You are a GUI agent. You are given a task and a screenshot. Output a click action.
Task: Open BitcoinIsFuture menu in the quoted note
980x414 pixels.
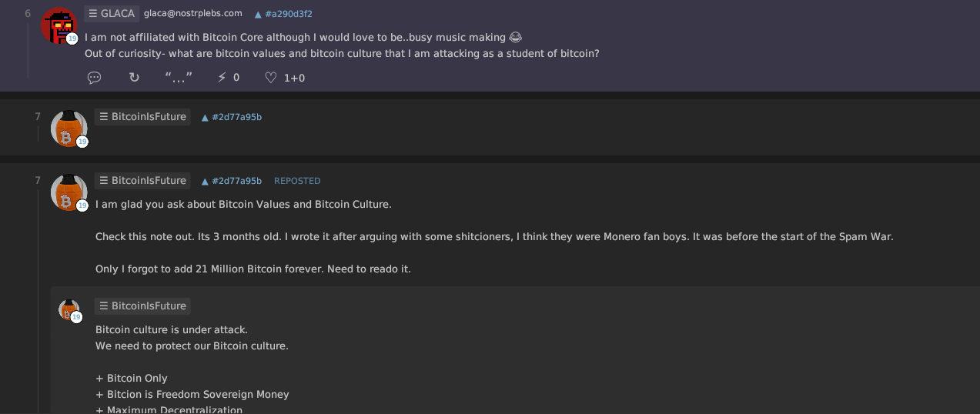point(142,306)
